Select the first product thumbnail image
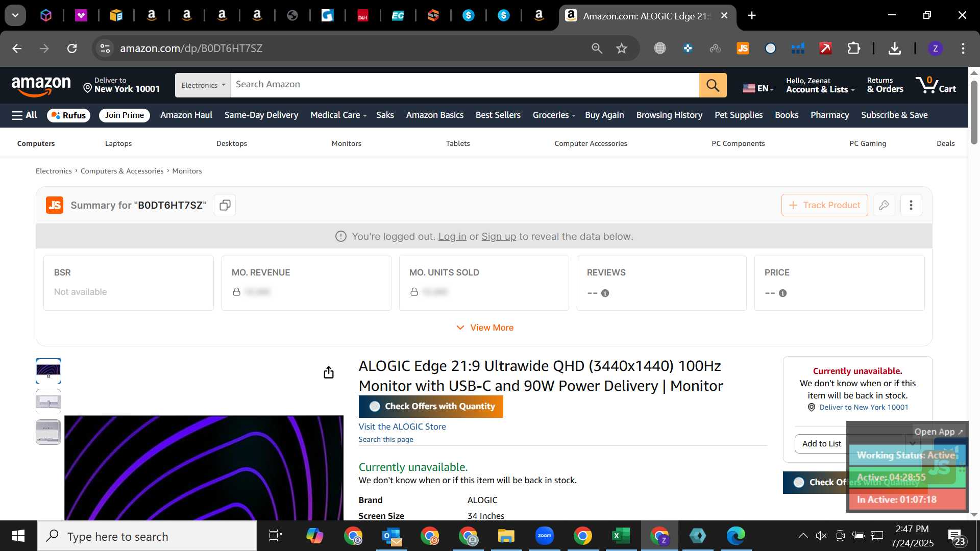Viewport: 980px width, 551px height. (x=48, y=371)
